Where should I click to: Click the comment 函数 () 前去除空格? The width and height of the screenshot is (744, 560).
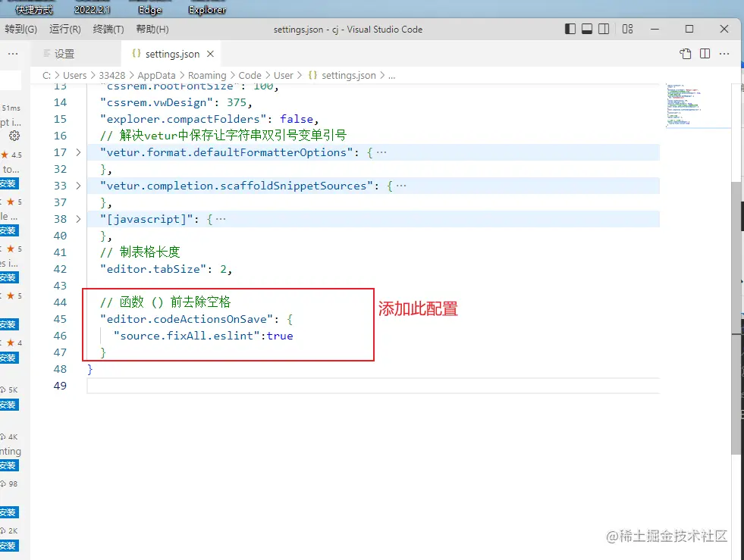[x=165, y=302]
